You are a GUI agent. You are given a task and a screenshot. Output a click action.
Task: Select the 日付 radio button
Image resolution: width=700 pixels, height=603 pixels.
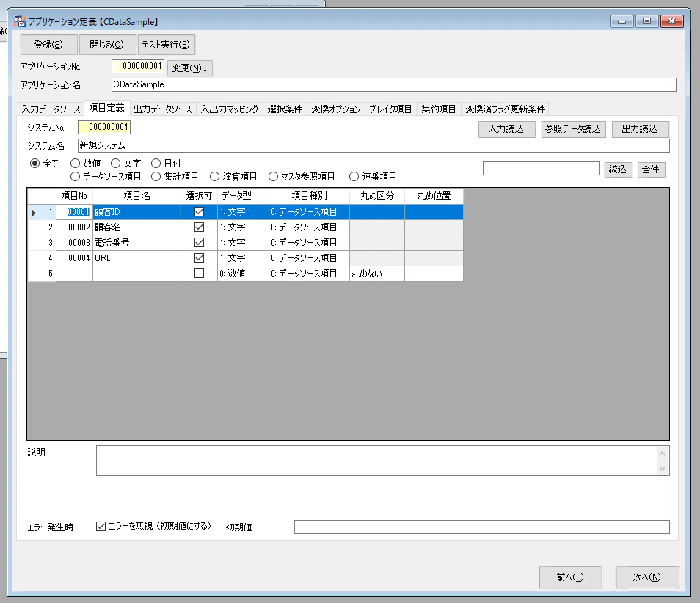pyautogui.click(x=156, y=163)
